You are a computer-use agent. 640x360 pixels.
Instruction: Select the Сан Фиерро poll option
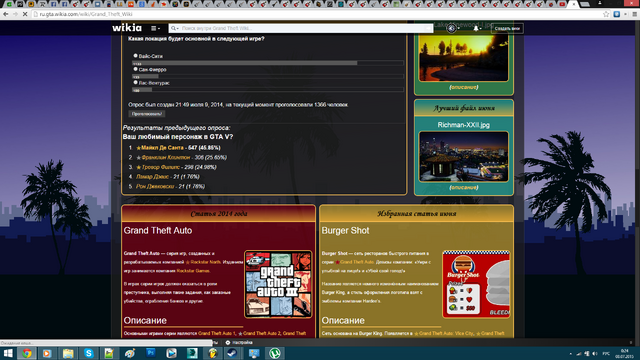pyautogui.click(x=136, y=69)
